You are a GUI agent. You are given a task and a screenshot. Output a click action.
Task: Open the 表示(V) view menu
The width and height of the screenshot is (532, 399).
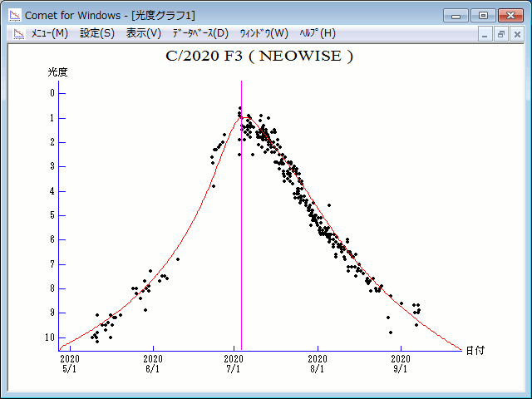(x=144, y=33)
